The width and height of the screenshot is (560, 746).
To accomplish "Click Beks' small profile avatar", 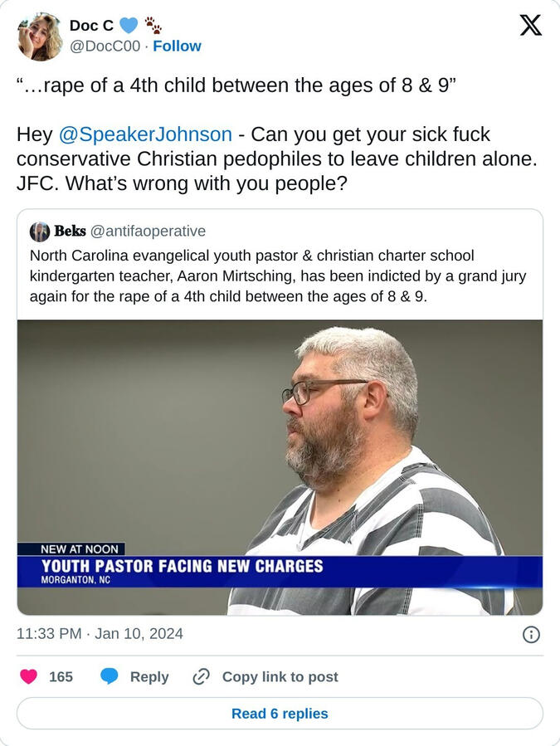I will (40, 232).
